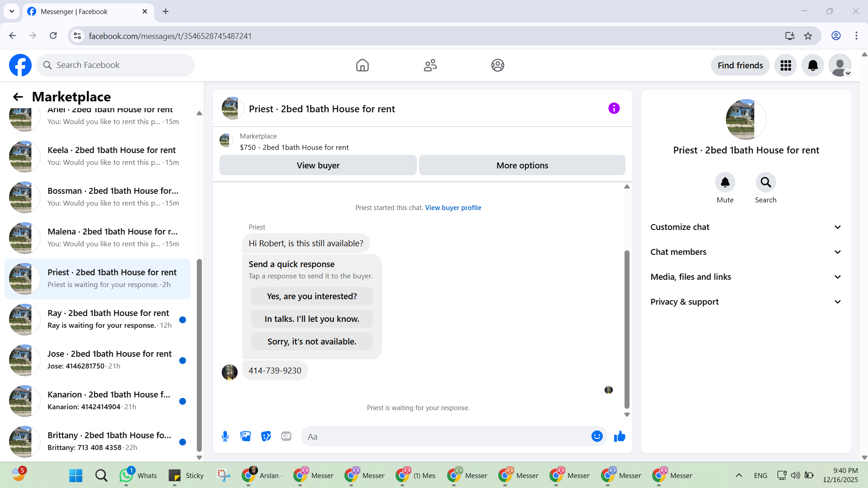Open the Marketplace listing $750 thumbnail
Screen dimensions: 868x488
(x=226, y=141)
